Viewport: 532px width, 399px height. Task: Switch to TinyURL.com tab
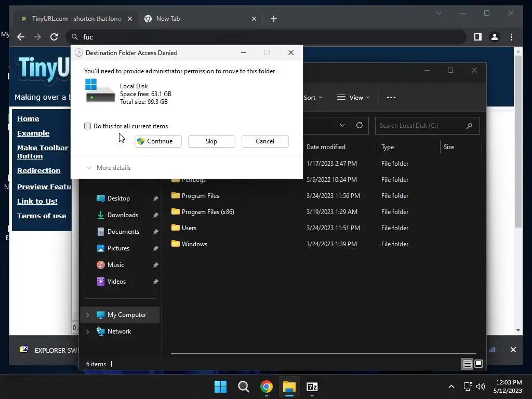coord(75,19)
